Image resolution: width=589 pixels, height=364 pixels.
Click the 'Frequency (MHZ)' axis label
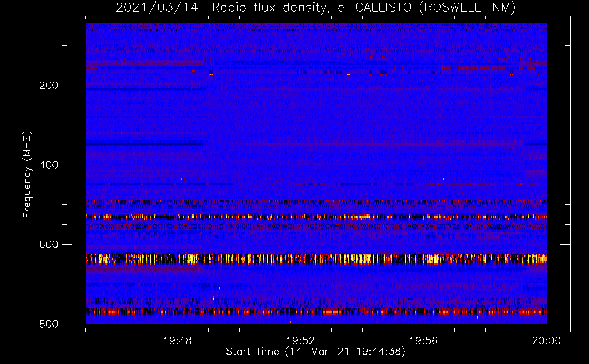[x=27, y=175]
